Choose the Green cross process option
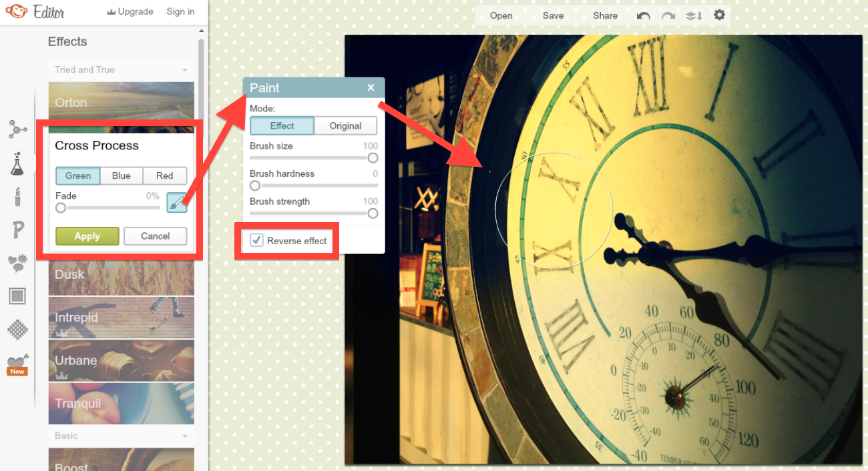The width and height of the screenshot is (868, 471). (78, 175)
